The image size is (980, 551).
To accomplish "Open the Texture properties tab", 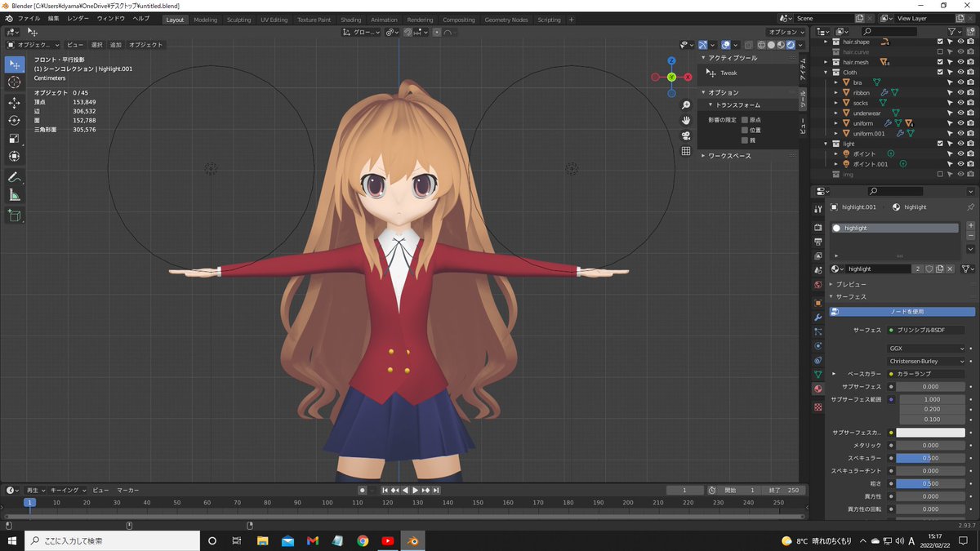I will pyautogui.click(x=817, y=407).
